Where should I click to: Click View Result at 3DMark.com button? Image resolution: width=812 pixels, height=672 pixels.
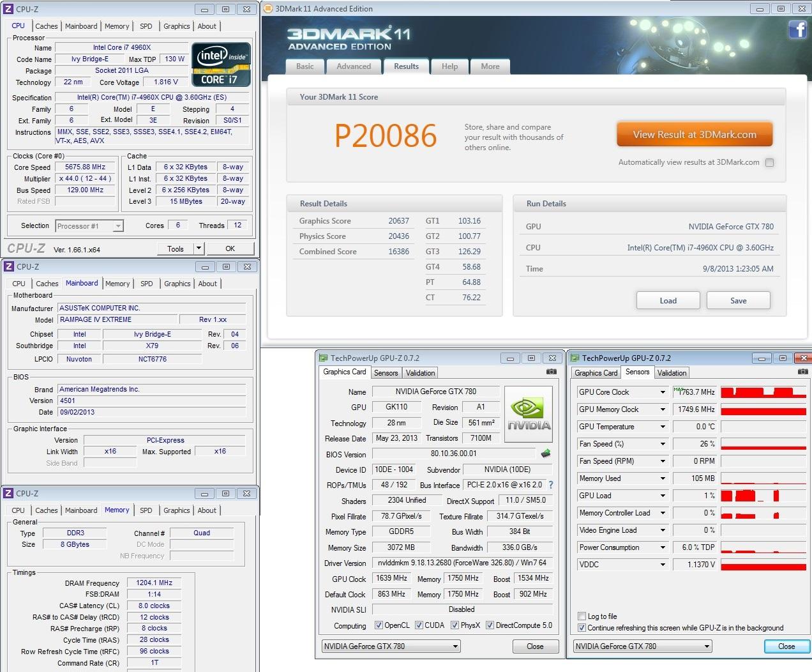click(x=695, y=135)
